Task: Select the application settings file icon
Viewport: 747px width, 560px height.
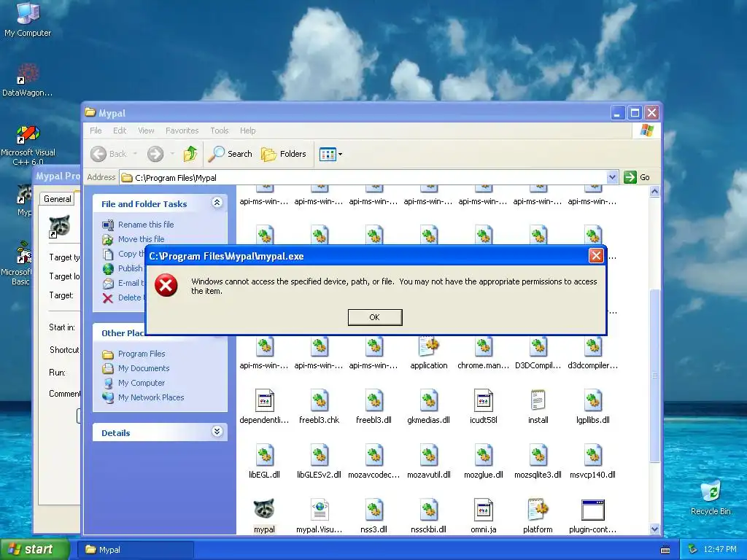Action: (429, 346)
